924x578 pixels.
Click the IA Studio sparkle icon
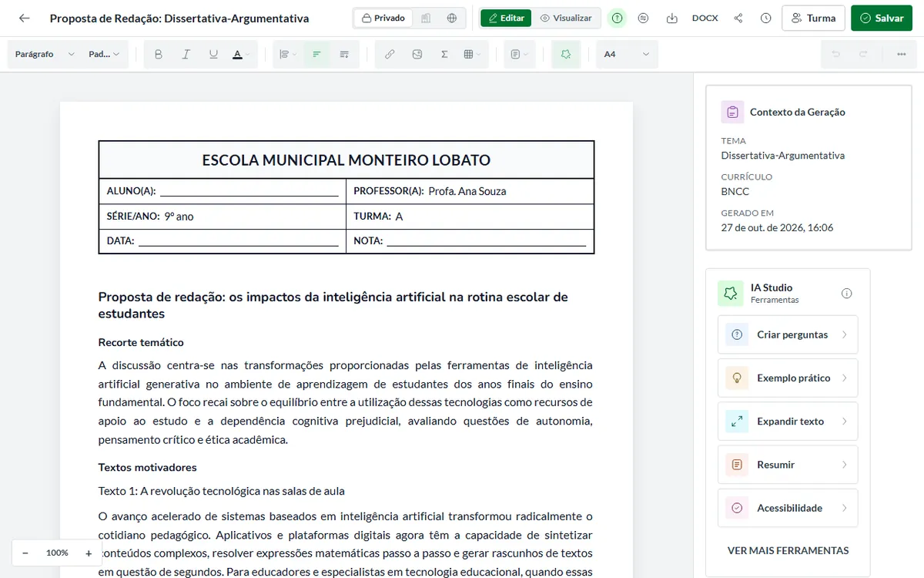[729, 293]
